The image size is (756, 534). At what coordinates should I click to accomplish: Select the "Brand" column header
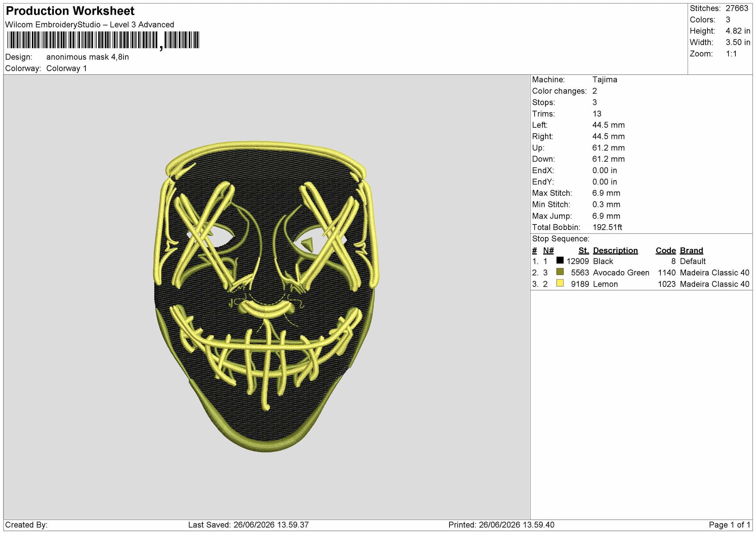[x=692, y=250]
